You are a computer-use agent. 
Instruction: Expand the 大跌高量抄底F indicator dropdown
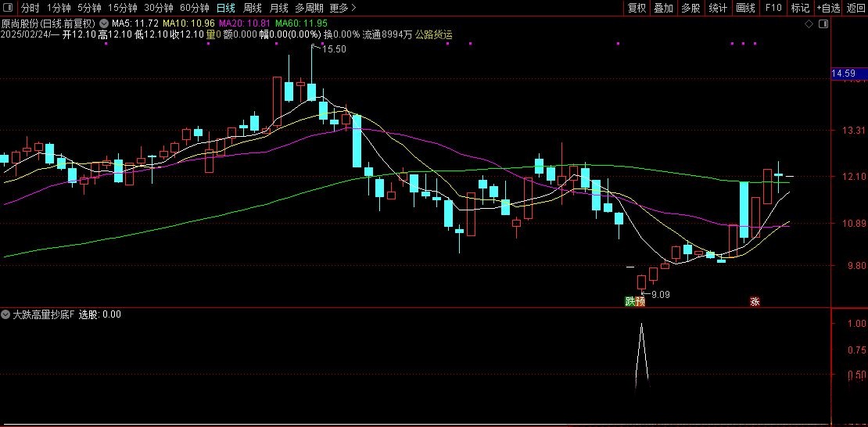point(6,314)
